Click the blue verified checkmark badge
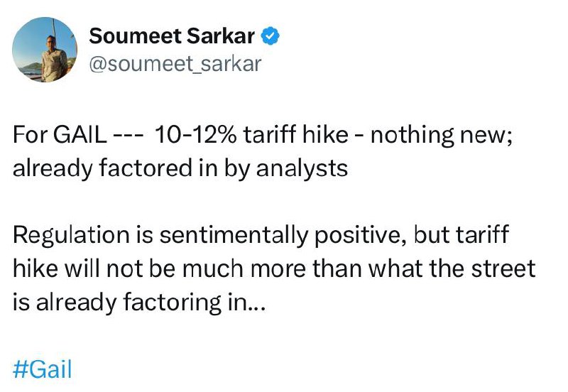Viewport: 568px width, 392px height. [271, 36]
